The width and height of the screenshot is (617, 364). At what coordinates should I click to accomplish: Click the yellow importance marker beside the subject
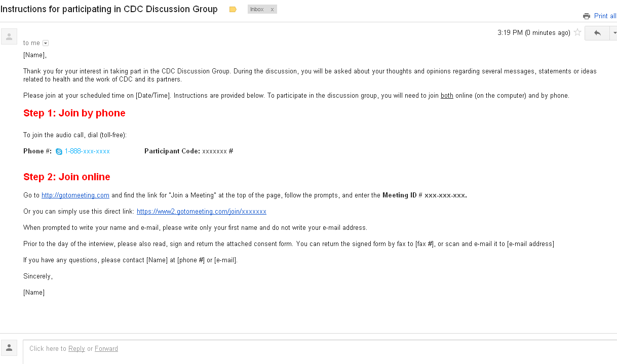point(233,10)
